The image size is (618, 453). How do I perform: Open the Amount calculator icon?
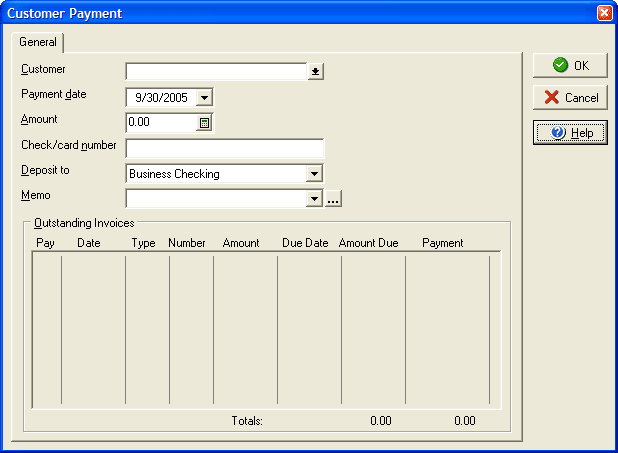click(204, 123)
